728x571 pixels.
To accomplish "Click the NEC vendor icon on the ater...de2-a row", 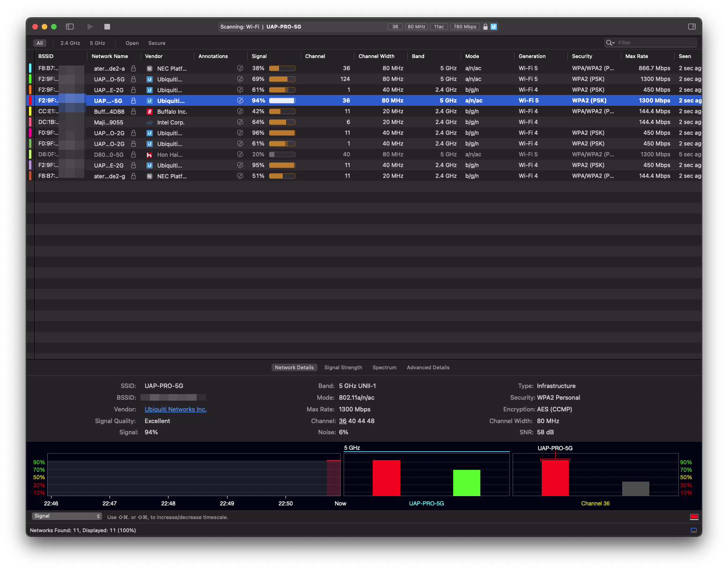I will point(149,68).
